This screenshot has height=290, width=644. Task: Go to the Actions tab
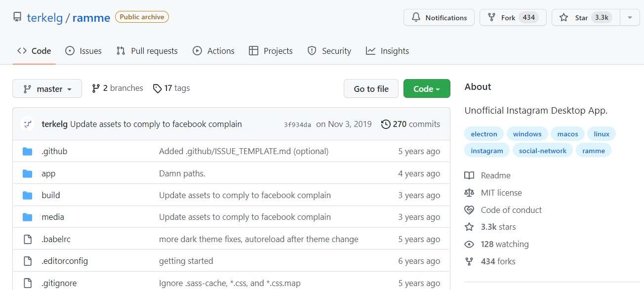pos(213,51)
